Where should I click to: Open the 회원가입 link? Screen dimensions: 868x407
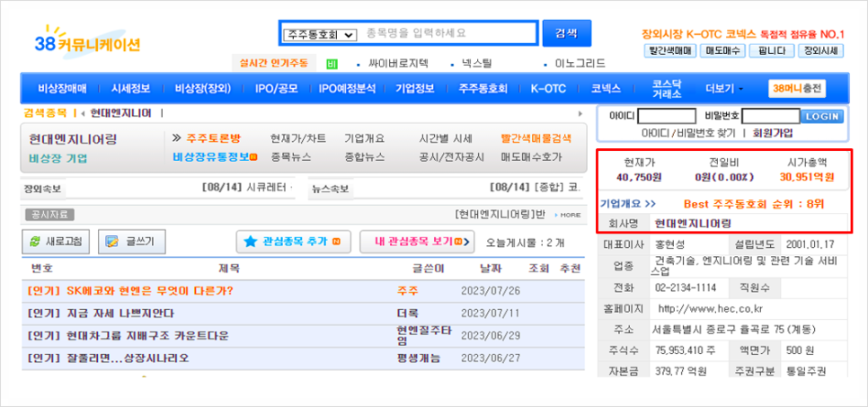[773, 133]
